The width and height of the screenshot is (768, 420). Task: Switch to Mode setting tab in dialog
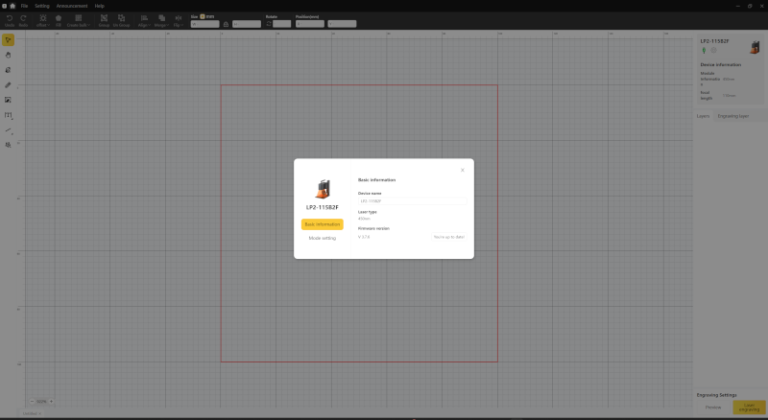pyautogui.click(x=322, y=238)
